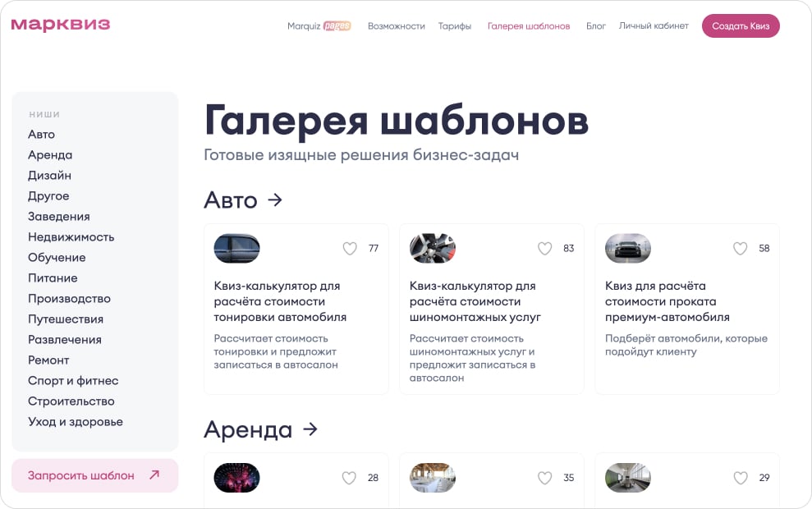This screenshot has height=509, width=812.
Task: Expand the Аренда section via its arrow
Action: tap(310, 429)
